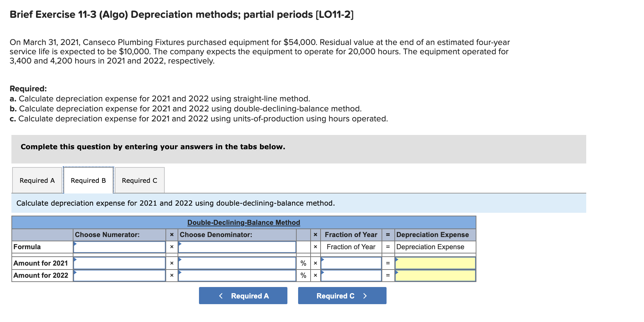Switch to the Required C tab
This screenshot has height=322, width=644.
point(139,180)
